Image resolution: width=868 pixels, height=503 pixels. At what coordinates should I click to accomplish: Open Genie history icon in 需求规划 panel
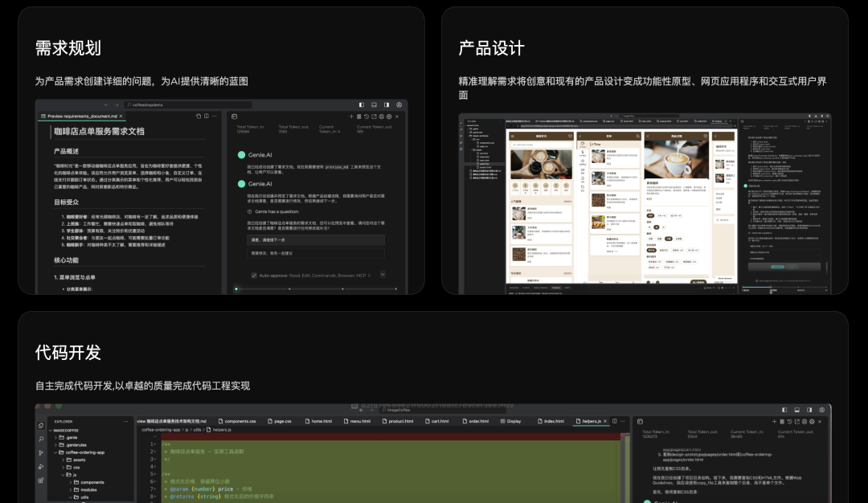point(366,117)
